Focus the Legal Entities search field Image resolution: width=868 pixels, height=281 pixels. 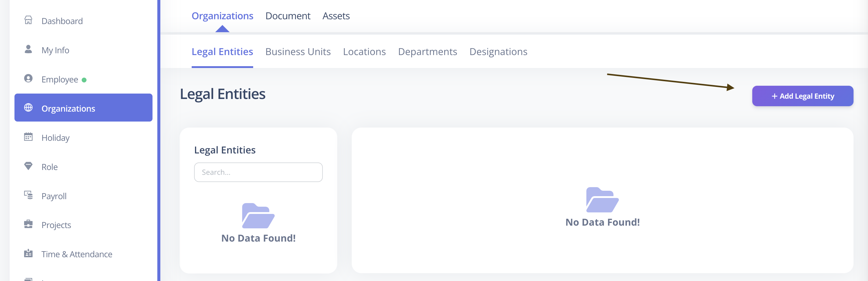(259, 172)
